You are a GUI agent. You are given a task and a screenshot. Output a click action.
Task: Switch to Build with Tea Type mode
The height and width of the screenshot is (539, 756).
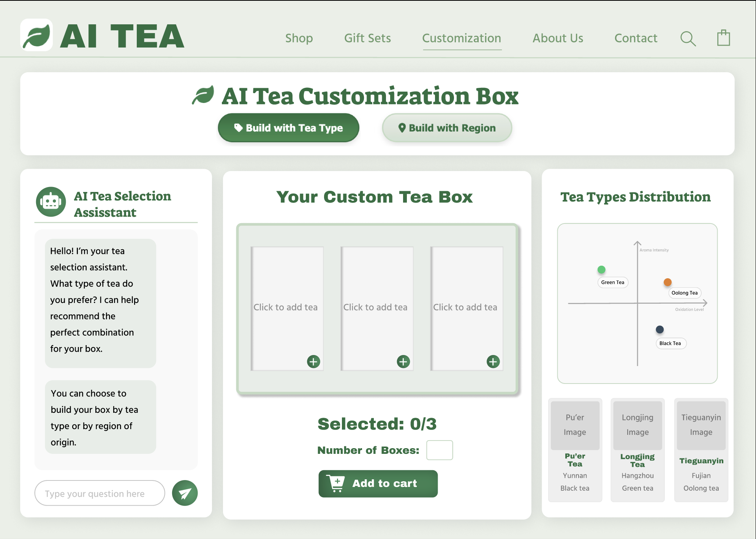point(288,128)
